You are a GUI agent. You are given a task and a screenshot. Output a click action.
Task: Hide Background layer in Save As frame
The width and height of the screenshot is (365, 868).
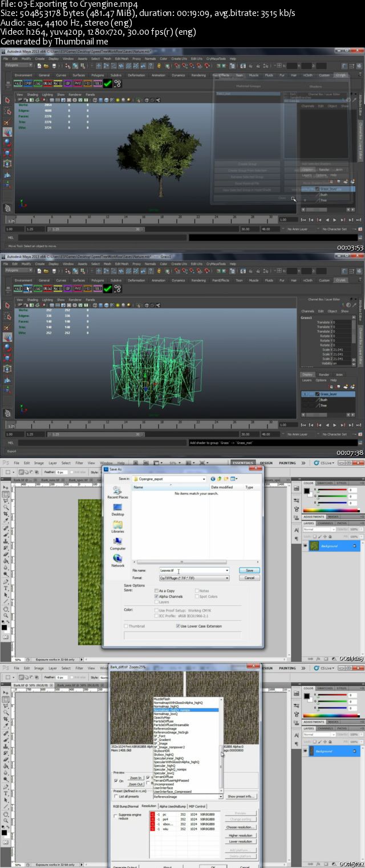click(305, 546)
